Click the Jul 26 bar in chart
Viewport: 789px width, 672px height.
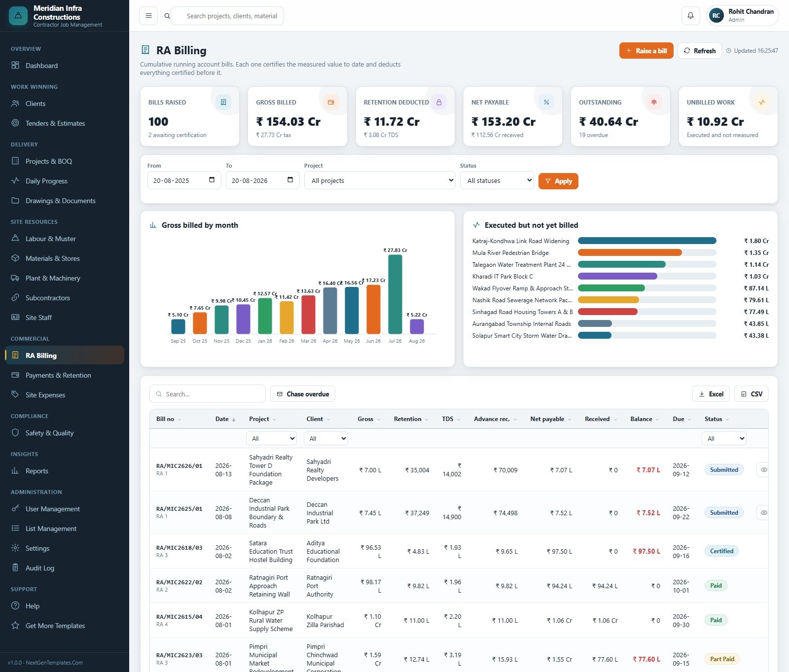pos(395,294)
